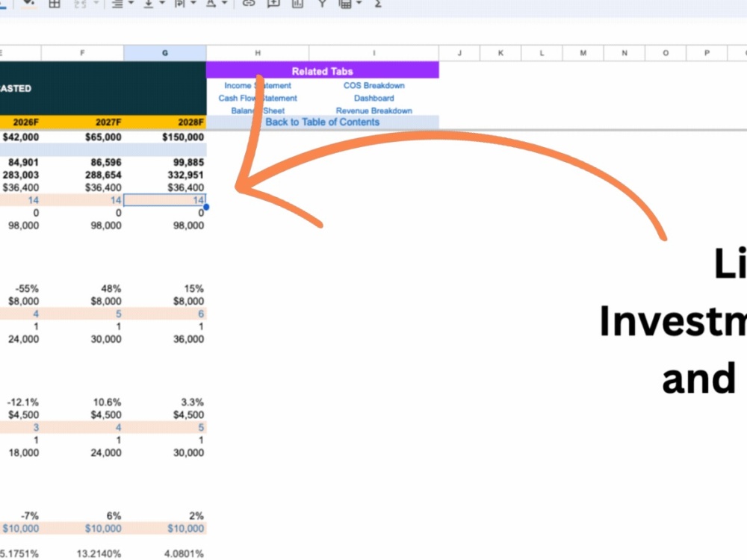Select column I header
The width and height of the screenshot is (747, 560).
(374, 53)
